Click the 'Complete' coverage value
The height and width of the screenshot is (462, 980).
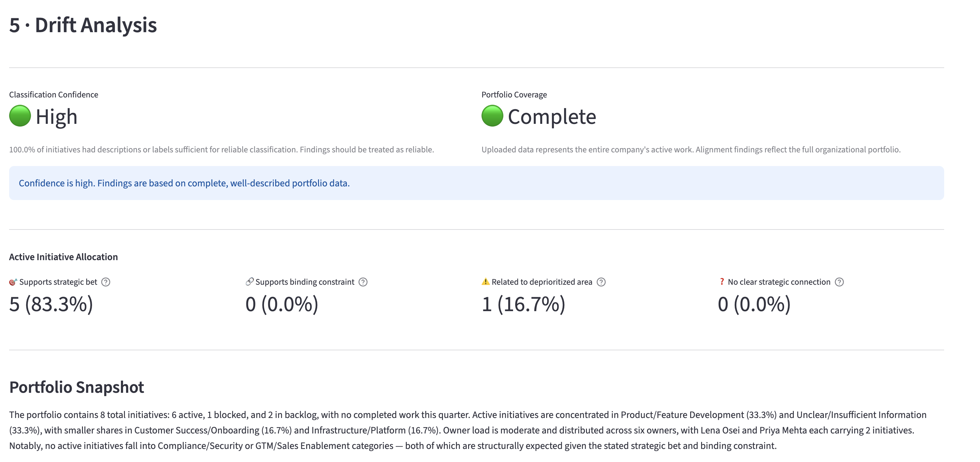[552, 116]
